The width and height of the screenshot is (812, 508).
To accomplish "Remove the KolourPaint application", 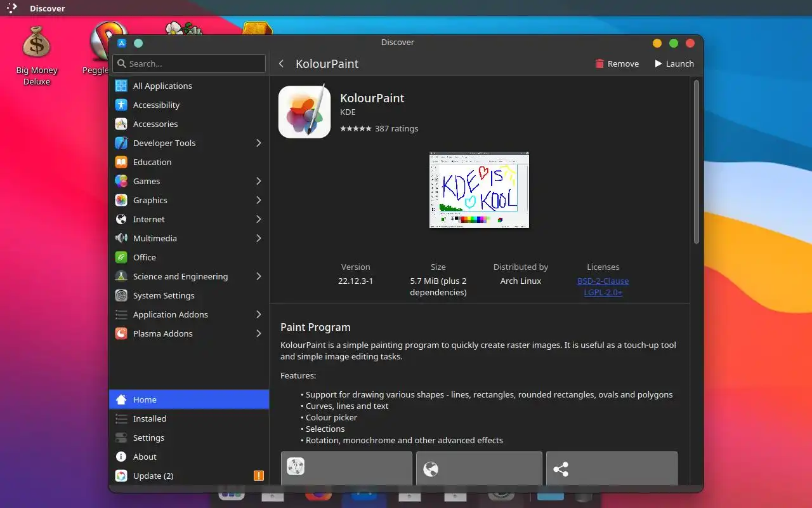I will [617, 63].
